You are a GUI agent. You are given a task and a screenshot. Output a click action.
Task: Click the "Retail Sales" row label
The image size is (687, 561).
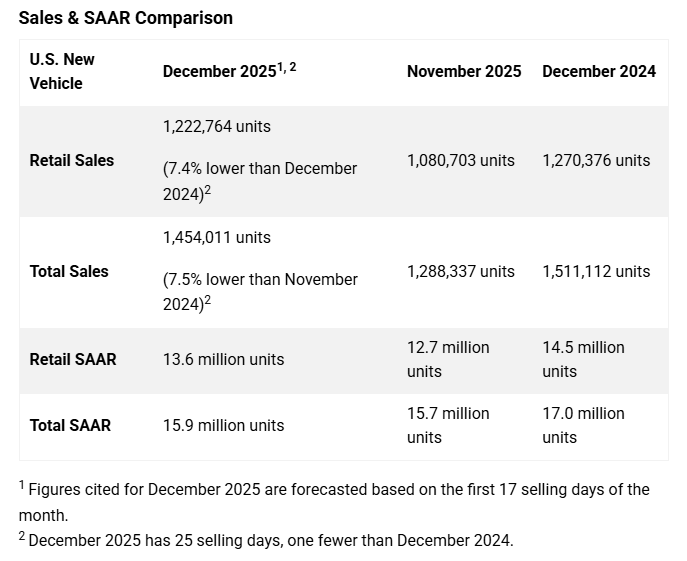tap(72, 160)
